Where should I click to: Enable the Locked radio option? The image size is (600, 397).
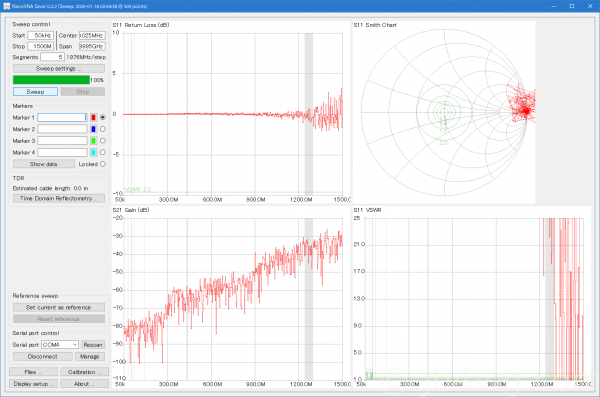tap(103, 164)
